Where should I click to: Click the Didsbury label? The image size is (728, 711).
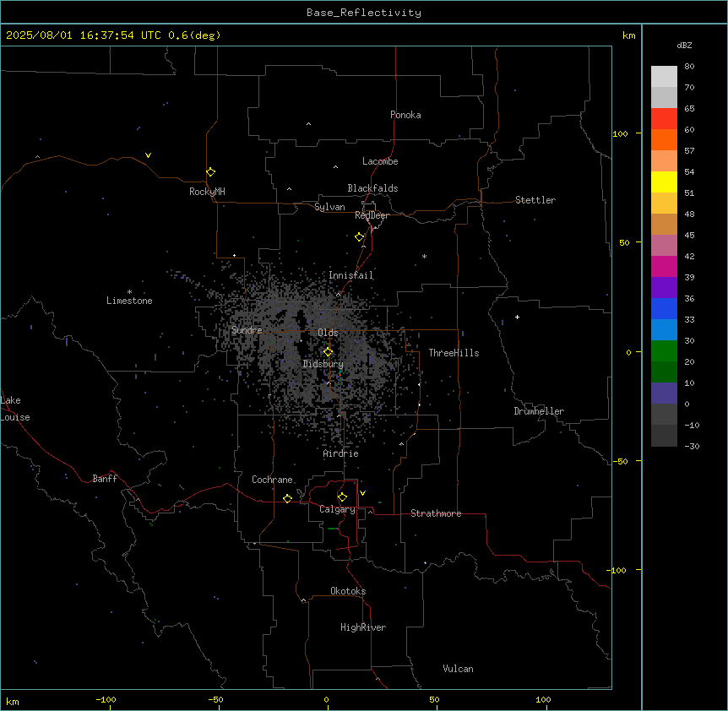coord(323,364)
